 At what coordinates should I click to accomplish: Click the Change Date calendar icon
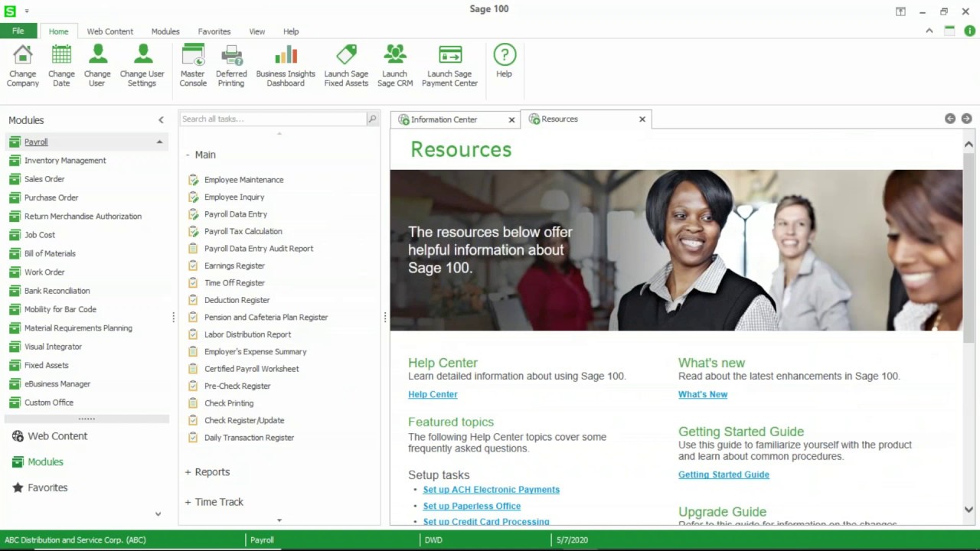tap(61, 65)
